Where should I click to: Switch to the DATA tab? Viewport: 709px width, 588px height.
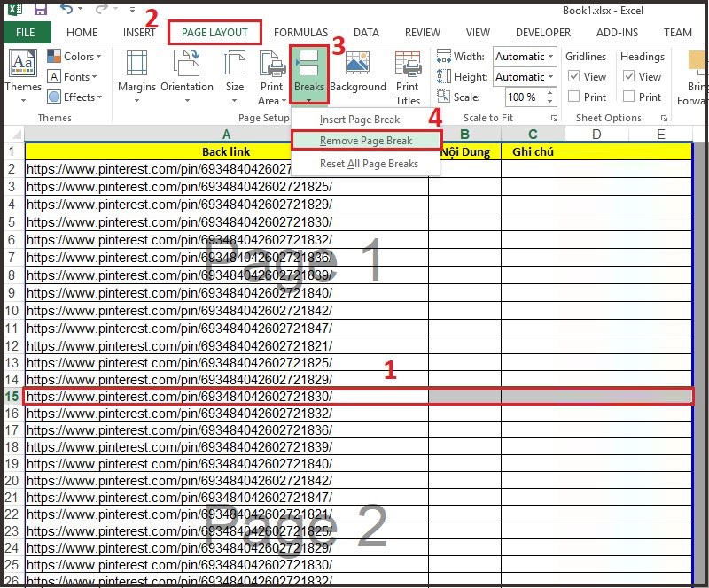tap(366, 33)
